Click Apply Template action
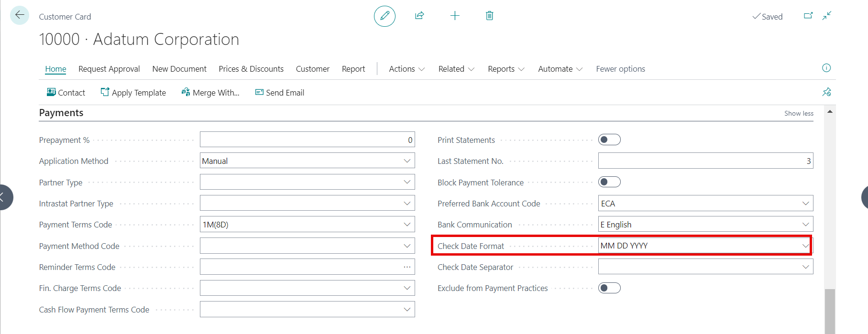868x334 pixels. pos(133,92)
